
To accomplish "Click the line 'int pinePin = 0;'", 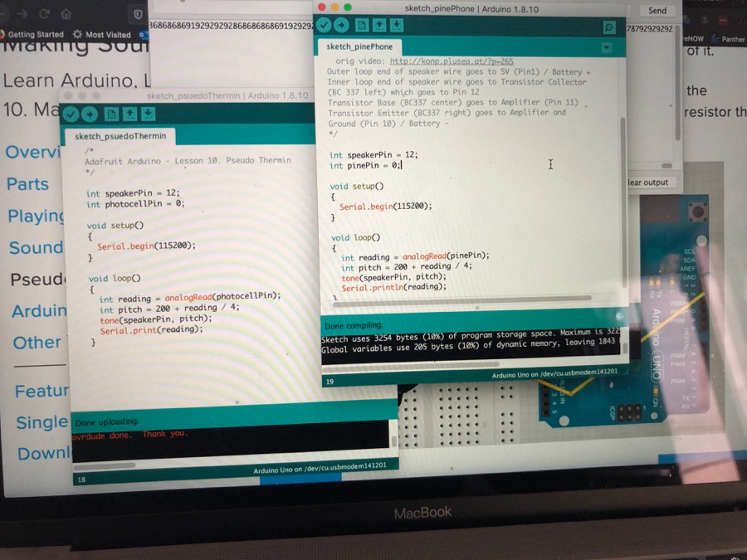I will point(365,166).
